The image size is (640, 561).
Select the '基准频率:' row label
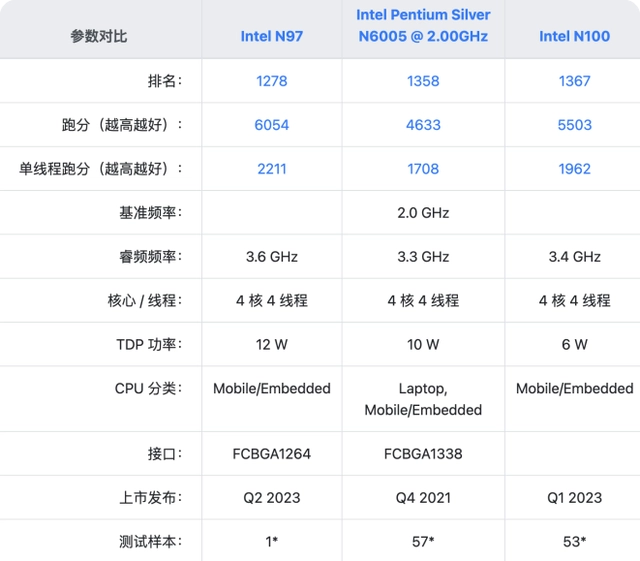point(151,213)
